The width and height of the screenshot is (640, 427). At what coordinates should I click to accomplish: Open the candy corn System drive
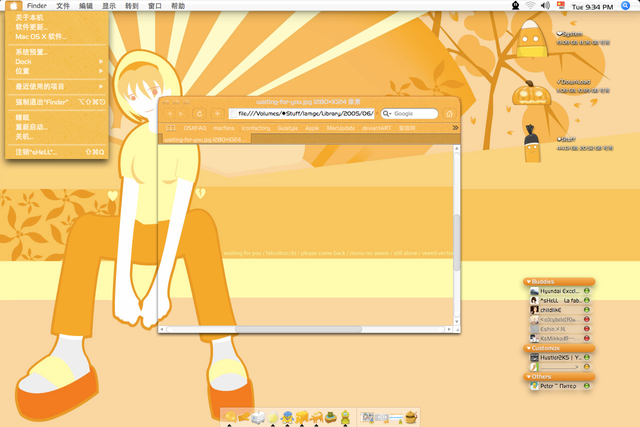(531, 39)
